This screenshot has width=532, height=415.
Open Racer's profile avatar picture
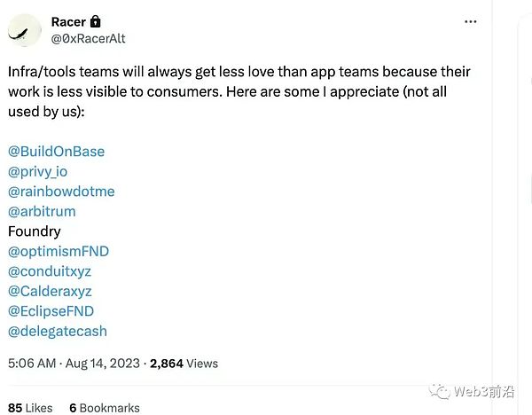coord(27,30)
